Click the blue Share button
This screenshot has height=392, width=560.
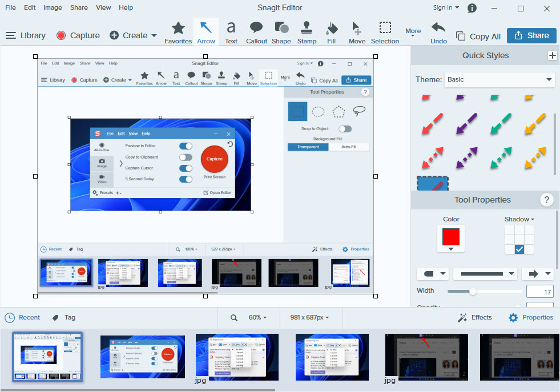click(x=531, y=35)
